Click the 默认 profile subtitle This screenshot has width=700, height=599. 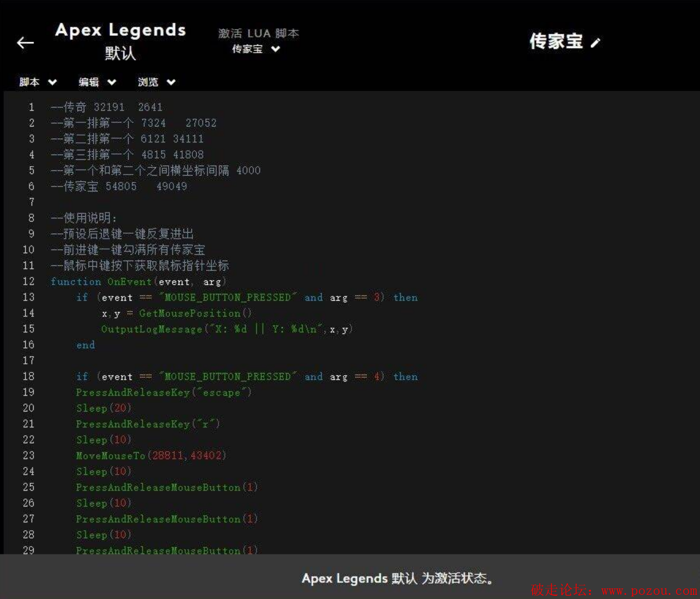click(120, 53)
